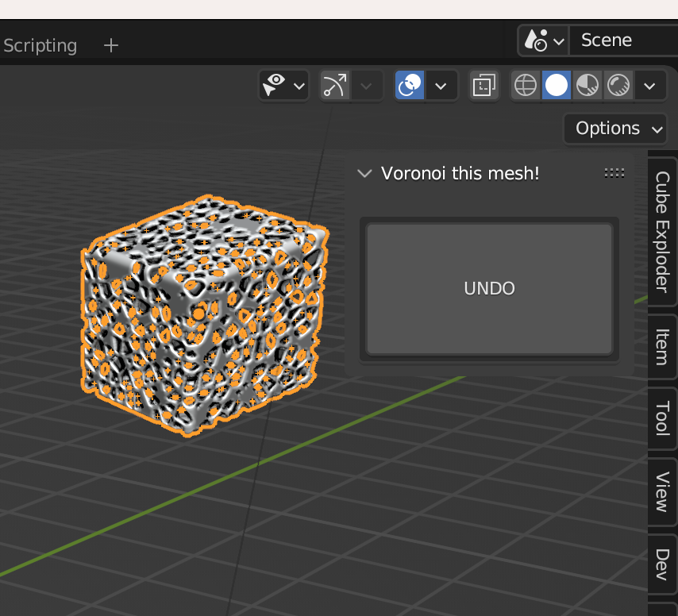The height and width of the screenshot is (616, 678).
Task: Click the Scene name field
Action: pyautogui.click(x=623, y=40)
